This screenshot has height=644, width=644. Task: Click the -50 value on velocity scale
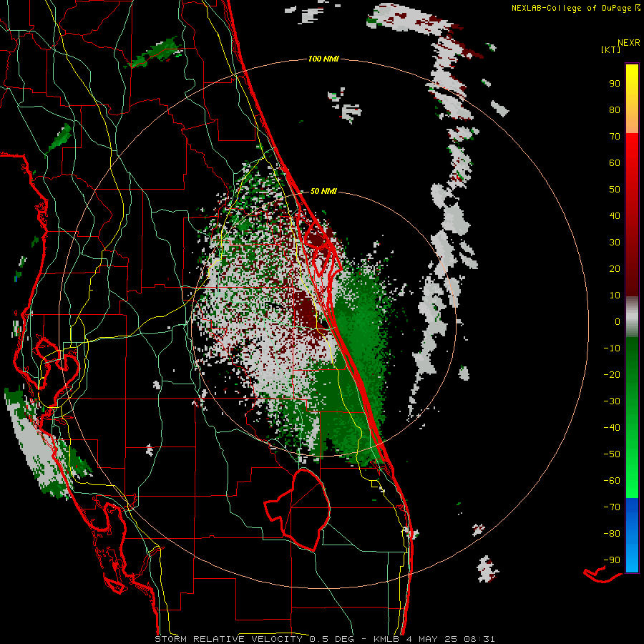[x=612, y=454]
